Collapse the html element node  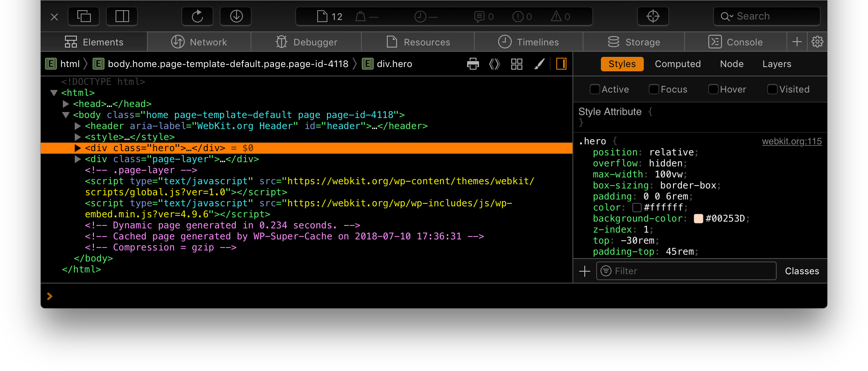pos(54,93)
